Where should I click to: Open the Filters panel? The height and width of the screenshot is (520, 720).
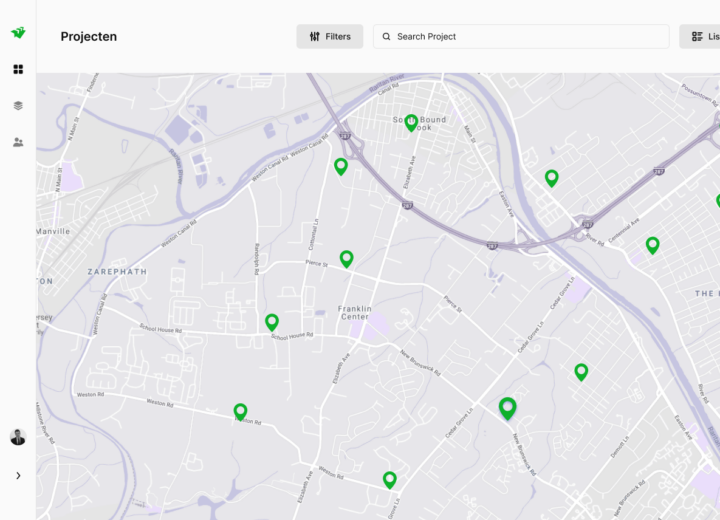(330, 37)
